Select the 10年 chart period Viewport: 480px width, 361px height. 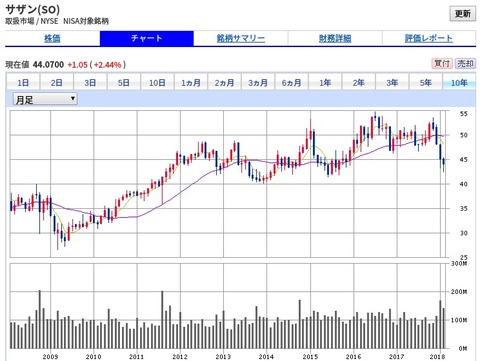point(459,82)
